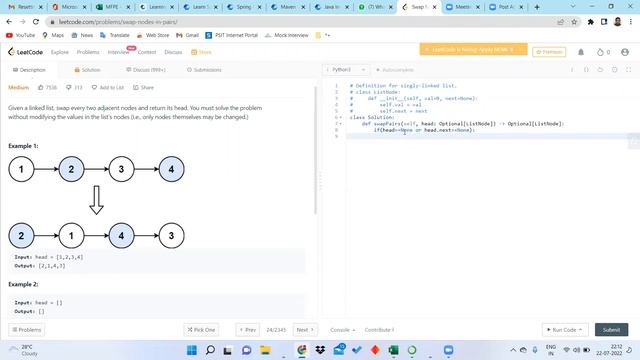Open editor settings gear icon
This screenshot has height=360, width=640.
point(614,70)
